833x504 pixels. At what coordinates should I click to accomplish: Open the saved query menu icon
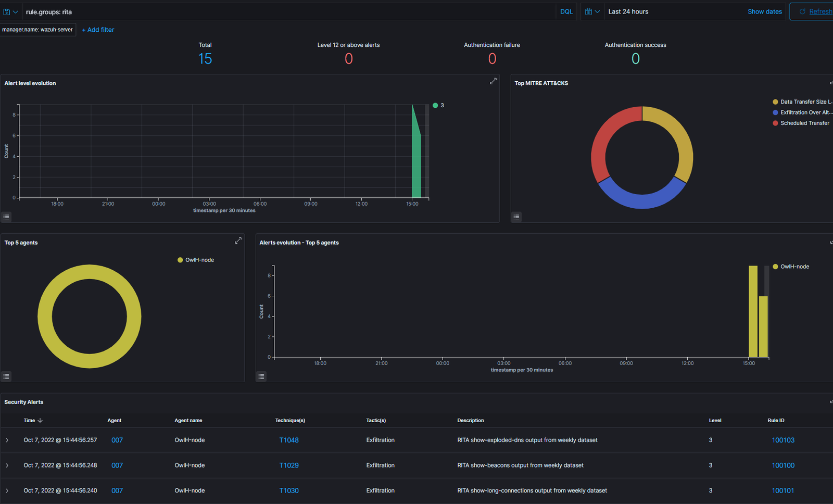coord(10,11)
